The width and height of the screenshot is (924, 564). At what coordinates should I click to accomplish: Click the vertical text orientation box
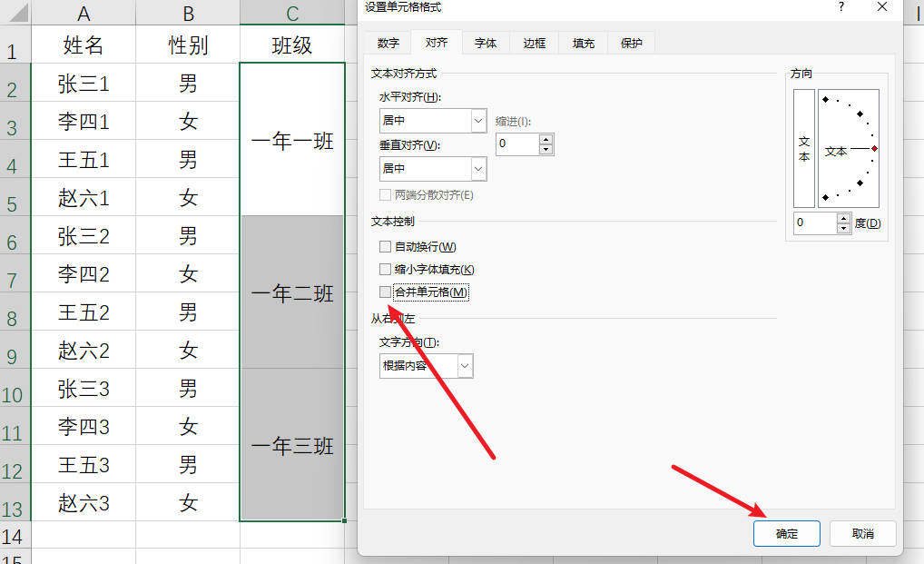coord(803,149)
